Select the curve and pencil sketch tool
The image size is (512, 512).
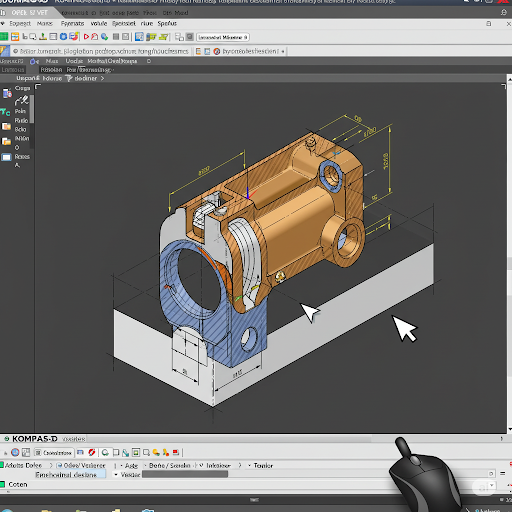coord(22,100)
